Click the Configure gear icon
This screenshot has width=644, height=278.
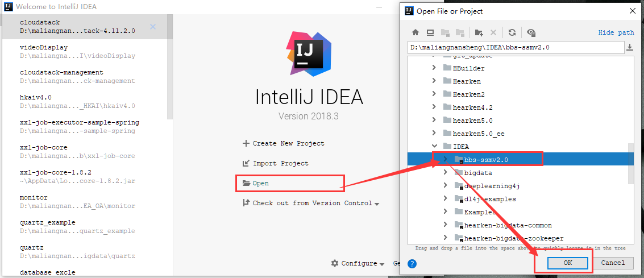point(335,263)
